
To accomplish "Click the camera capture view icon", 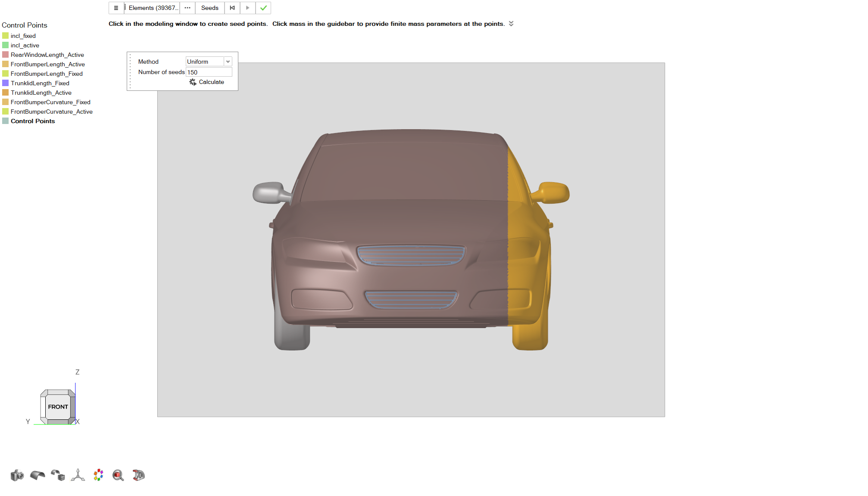I will (17, 475).
